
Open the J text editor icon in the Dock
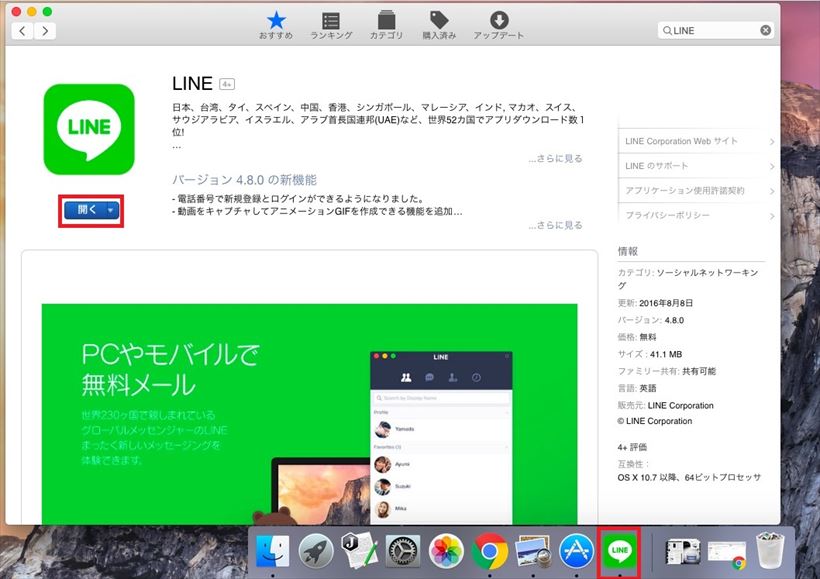(359, 550)
